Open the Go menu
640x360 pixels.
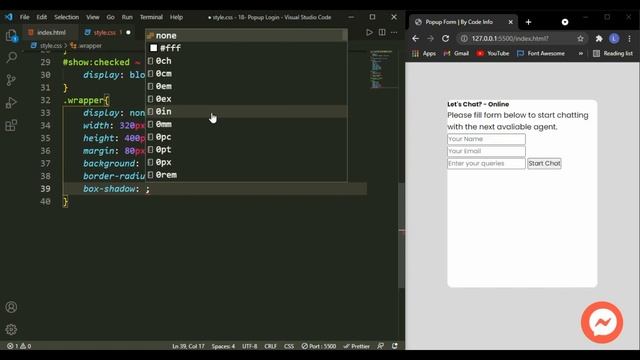(111, 17)
